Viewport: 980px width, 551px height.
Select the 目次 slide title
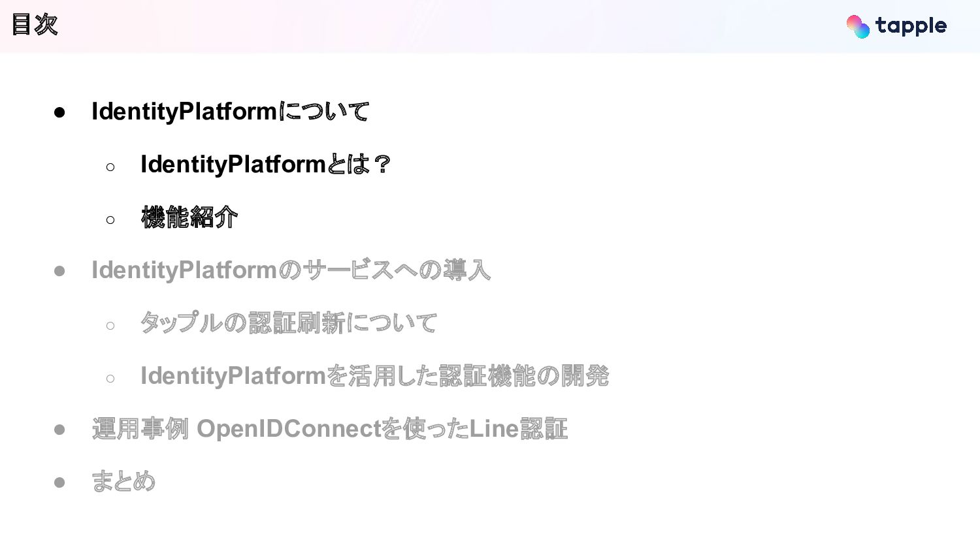[35, 25]
